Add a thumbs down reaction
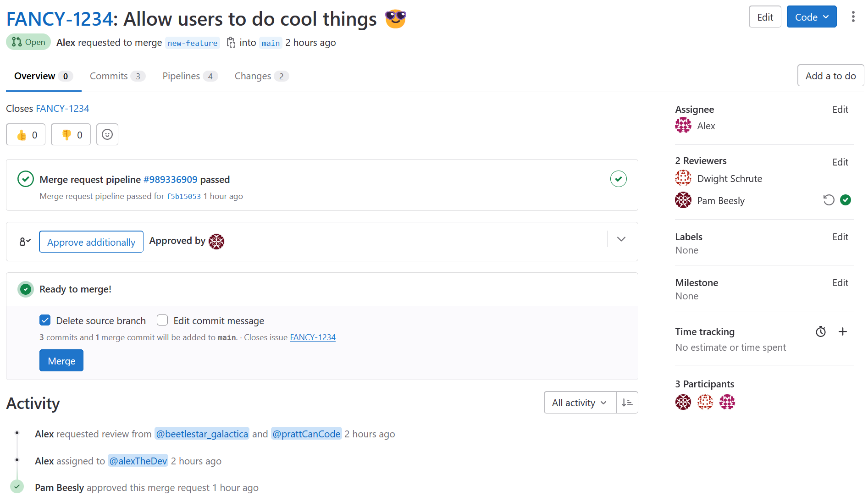The image size is (868, 502). pos(71,135)
